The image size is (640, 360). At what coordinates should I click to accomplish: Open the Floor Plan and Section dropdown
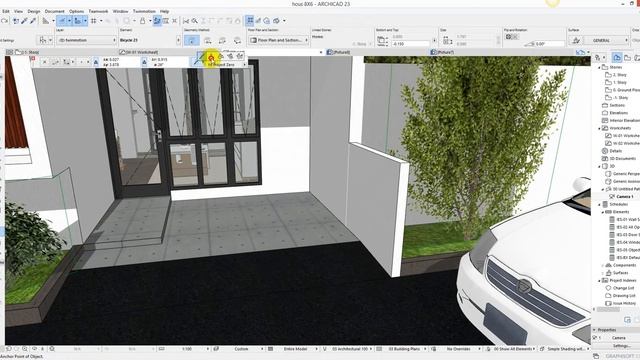coord(278,40)
